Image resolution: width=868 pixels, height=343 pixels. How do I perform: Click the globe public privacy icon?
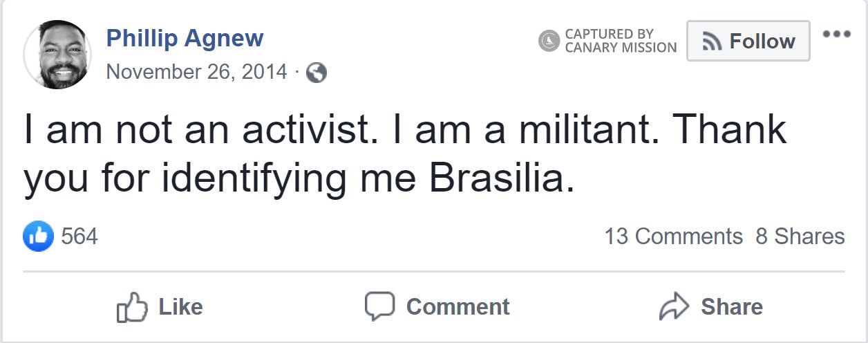316,73
